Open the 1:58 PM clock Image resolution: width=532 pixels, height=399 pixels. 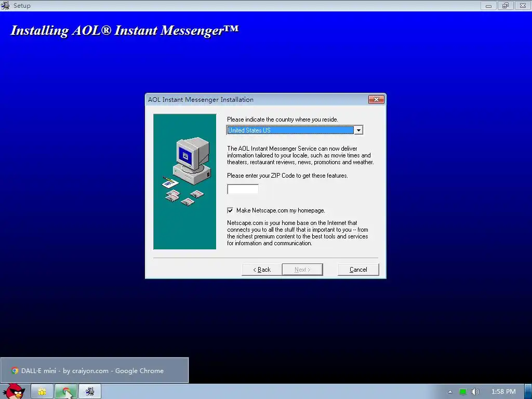click(503, 392)
